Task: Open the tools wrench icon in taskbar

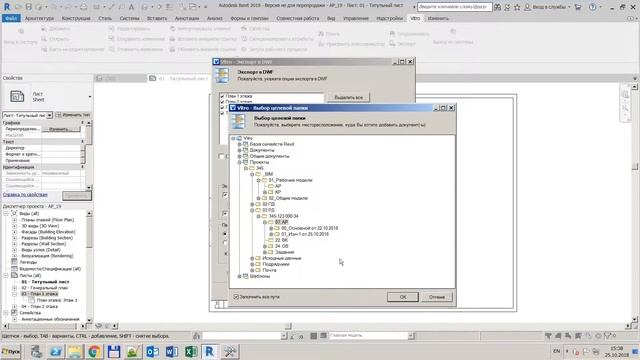Action: point(230,351)
